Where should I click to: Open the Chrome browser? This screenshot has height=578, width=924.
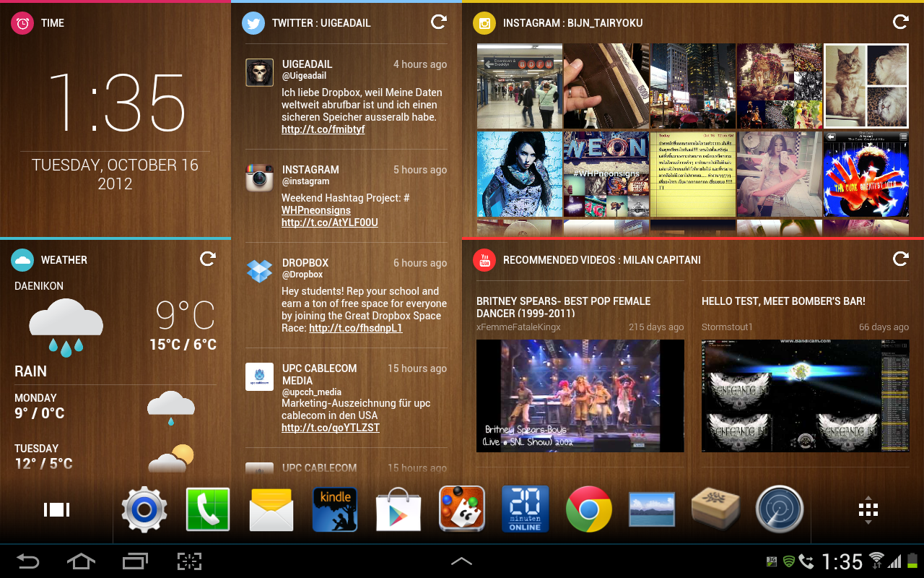point(589,509)
